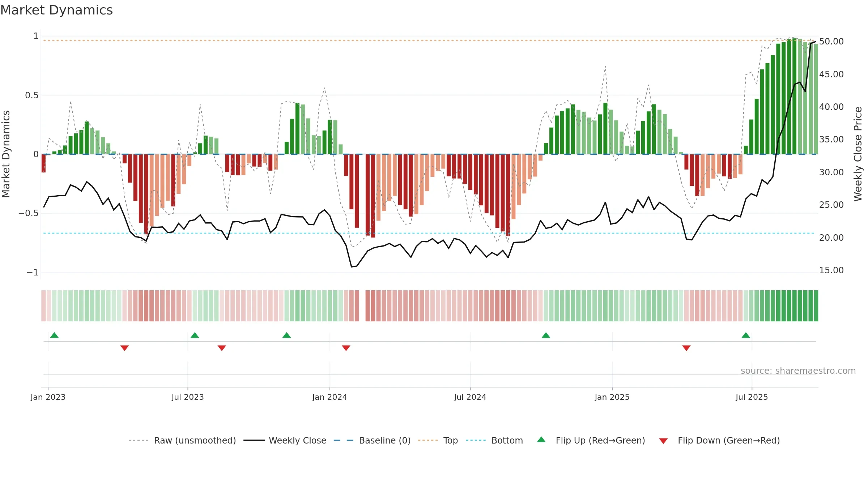
Task: Click the Jul 2025 axis label
Action: (x=752, y=397)
